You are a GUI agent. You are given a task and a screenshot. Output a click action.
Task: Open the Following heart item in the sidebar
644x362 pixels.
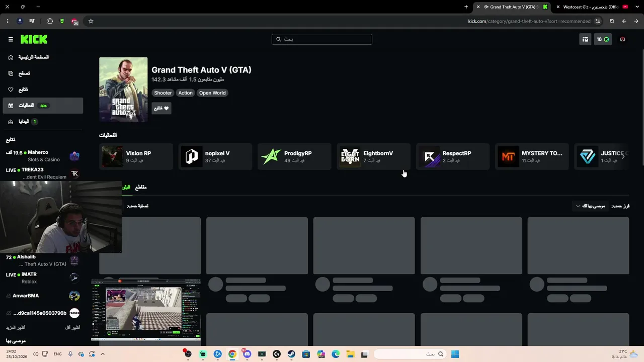point(43,89)
